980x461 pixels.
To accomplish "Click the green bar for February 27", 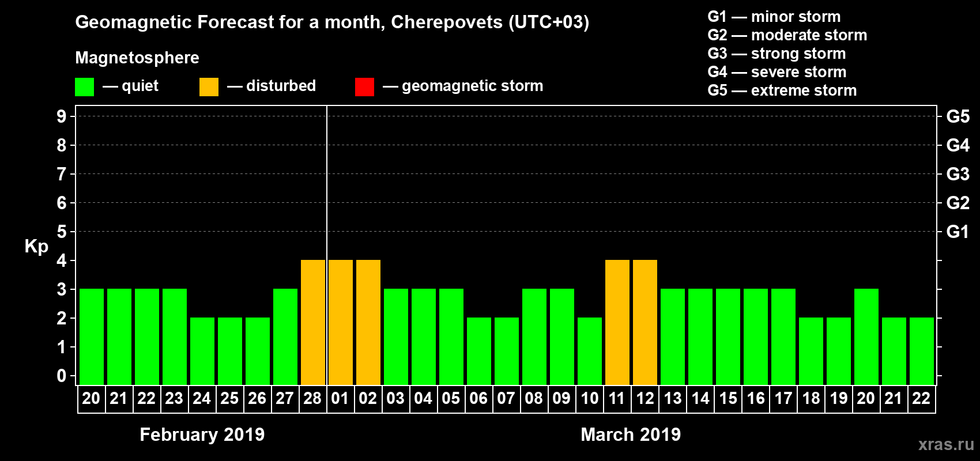I will pos(285,337).
